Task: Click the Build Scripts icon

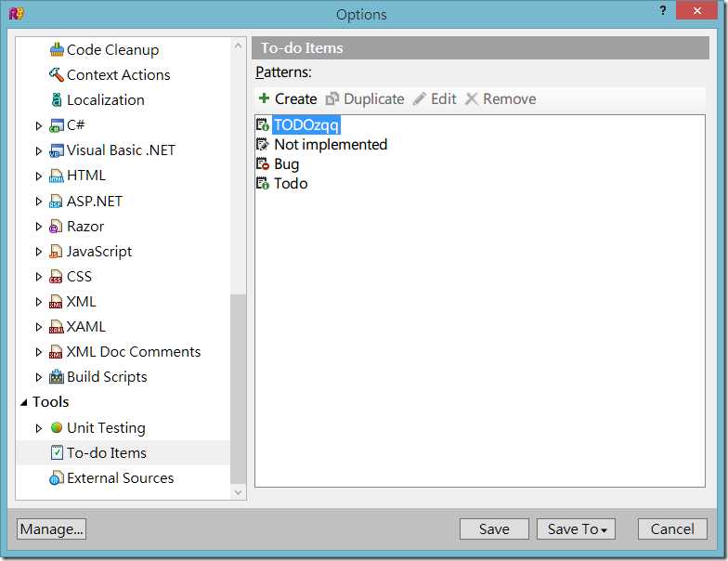Action: coord(56,377)
